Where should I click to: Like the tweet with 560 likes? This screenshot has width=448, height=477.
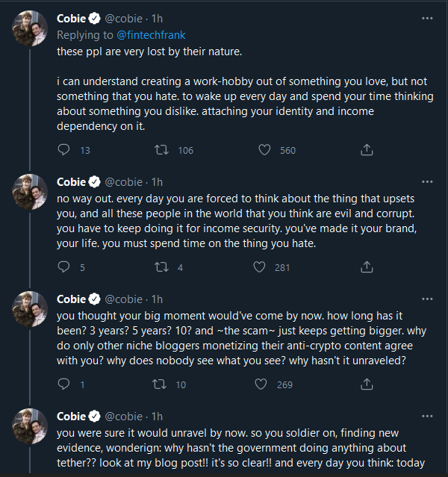coord(264,150)
